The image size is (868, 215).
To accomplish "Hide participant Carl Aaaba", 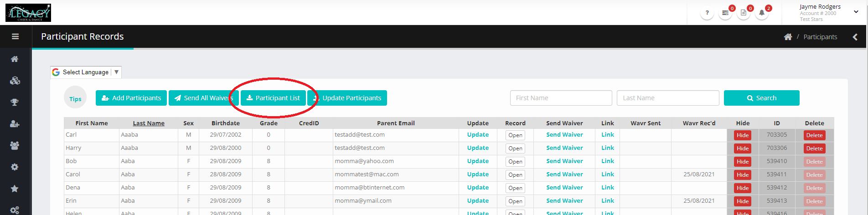I will click(x=743, y=135).
